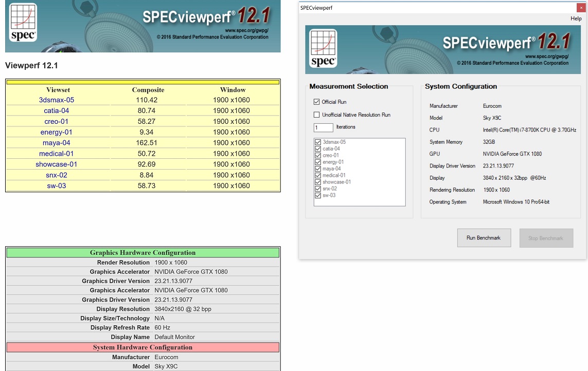Open the snx-02 viewset link

57,175
